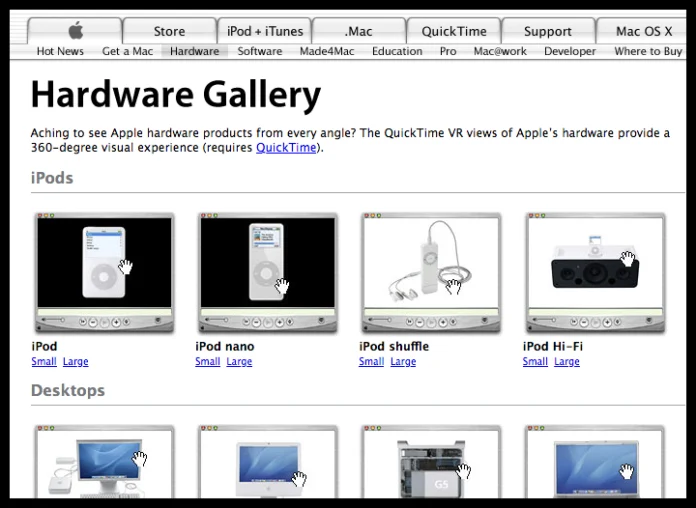The width and height of the screenshot is (696, 508).
Task: Click the Hardware Gallery page heading
Action: (x=176, y=95)
